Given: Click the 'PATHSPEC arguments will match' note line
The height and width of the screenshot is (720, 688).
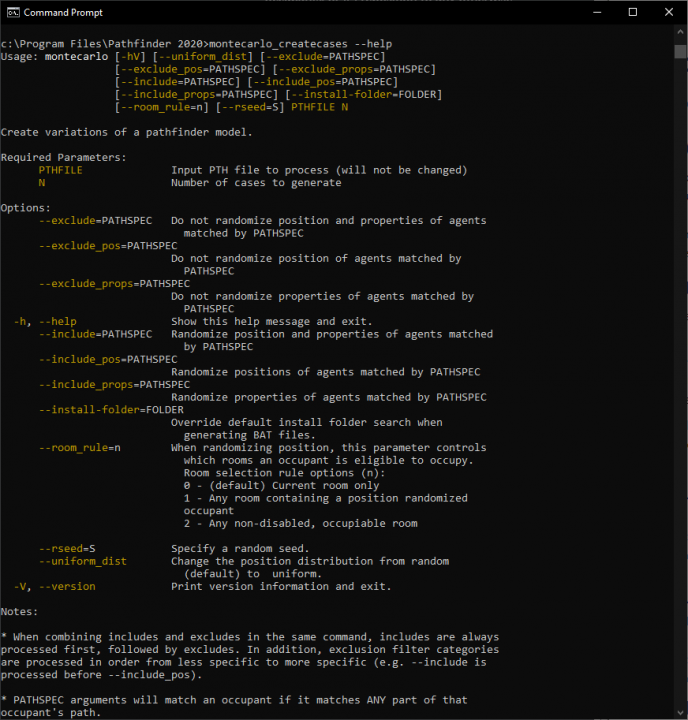Looking at the screenshot, I should point(234,700).
